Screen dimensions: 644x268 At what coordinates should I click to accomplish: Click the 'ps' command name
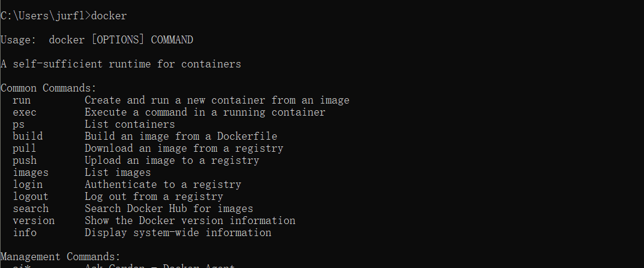pyautogui.click(x=19, y=124)
